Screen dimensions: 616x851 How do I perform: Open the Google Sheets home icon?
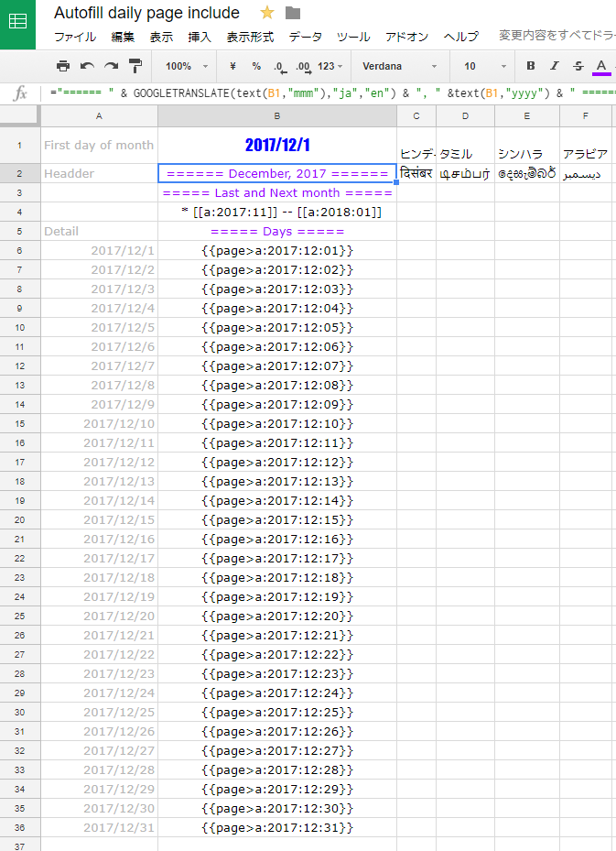[x=17, y=23]
